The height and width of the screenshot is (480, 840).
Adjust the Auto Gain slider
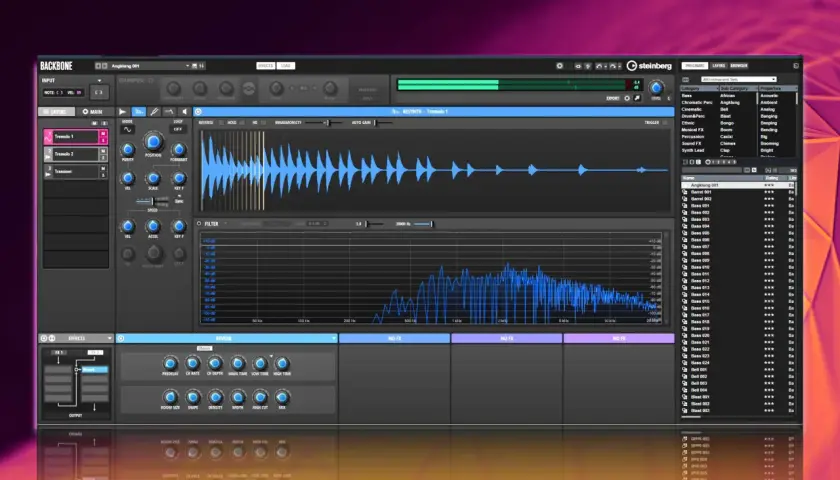click(x=382, y=123)
